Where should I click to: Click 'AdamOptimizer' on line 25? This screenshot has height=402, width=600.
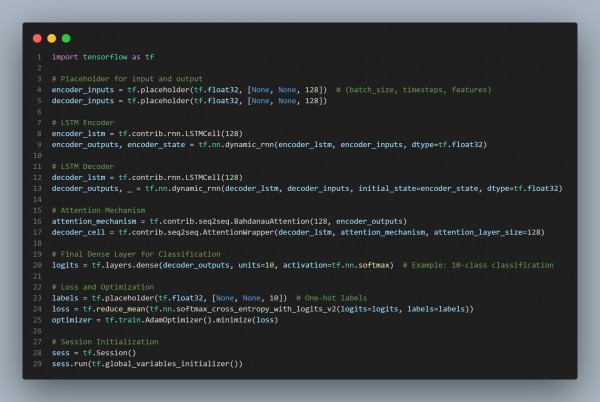(x=173, y=320)
